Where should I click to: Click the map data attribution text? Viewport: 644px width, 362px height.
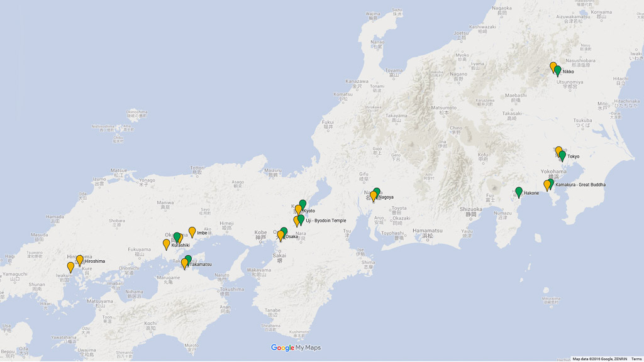[x=599, y=359]
